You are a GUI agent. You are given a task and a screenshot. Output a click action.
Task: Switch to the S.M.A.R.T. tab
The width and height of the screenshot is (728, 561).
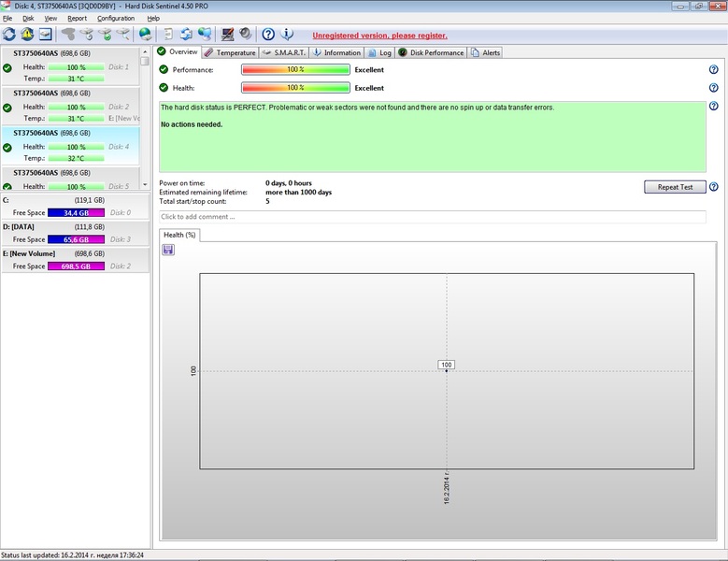[284, 52]
